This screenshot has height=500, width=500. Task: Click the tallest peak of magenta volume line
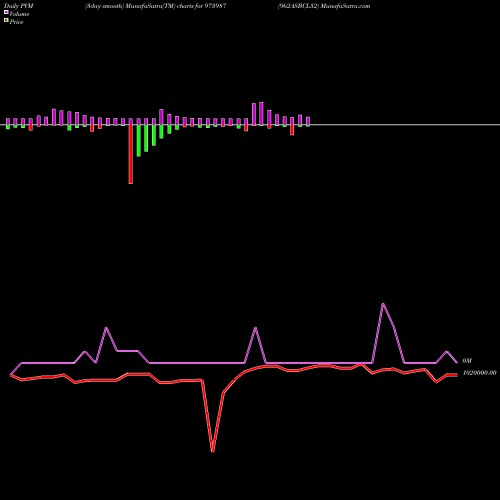[383, 304]
